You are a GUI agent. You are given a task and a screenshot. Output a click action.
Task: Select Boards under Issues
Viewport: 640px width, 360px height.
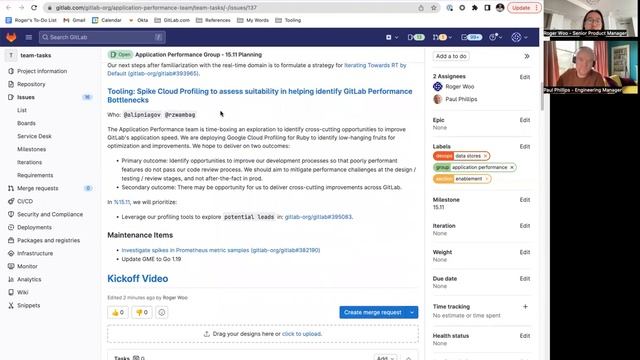click(x=26, y=123)
